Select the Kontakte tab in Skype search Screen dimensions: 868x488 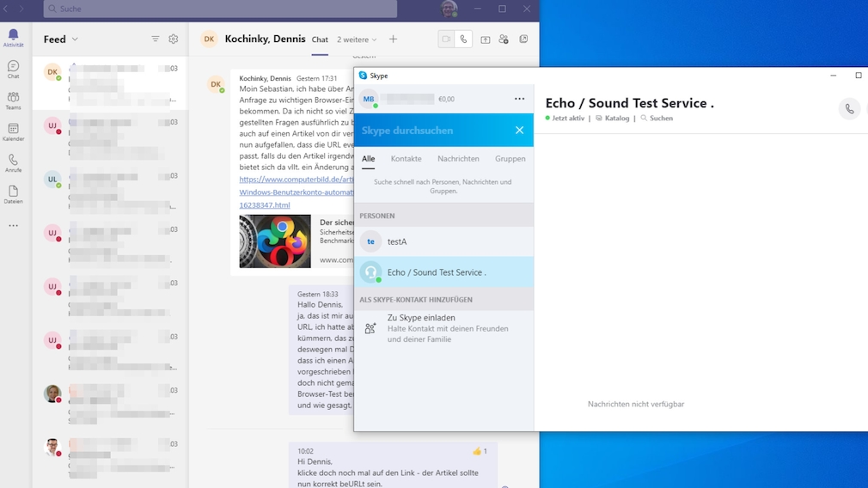click(406, 159)
